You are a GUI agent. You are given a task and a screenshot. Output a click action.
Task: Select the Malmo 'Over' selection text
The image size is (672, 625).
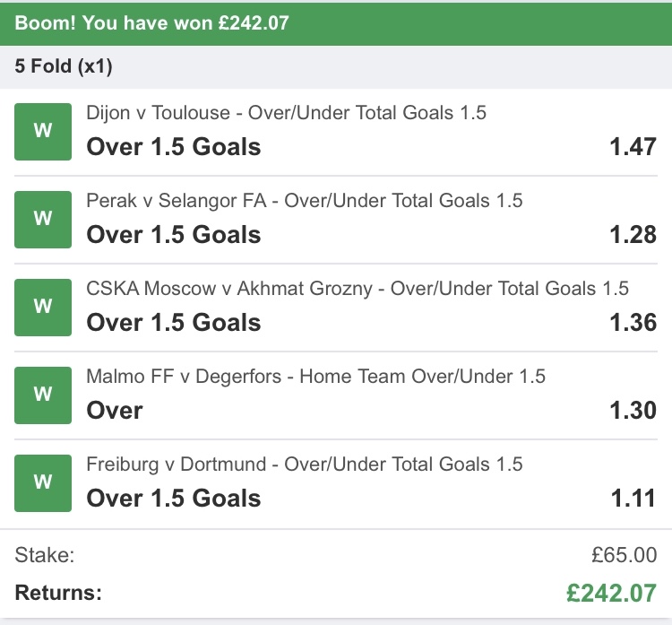coord(115,411)
